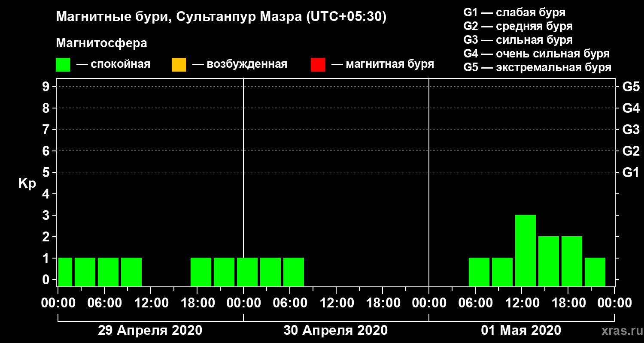Click the G1 right-axis label
This screenshot has width=644, height=343.
(x=631, y=172)
